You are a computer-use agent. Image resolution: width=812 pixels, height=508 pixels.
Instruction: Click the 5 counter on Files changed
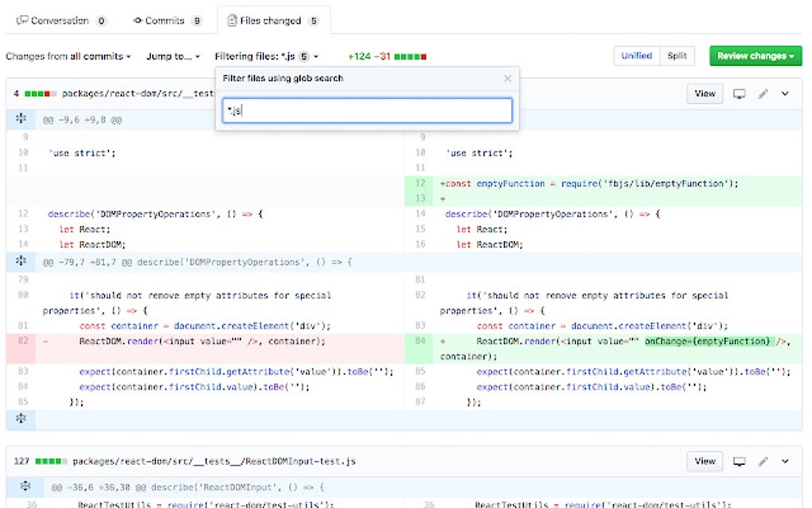coord(314,21)
